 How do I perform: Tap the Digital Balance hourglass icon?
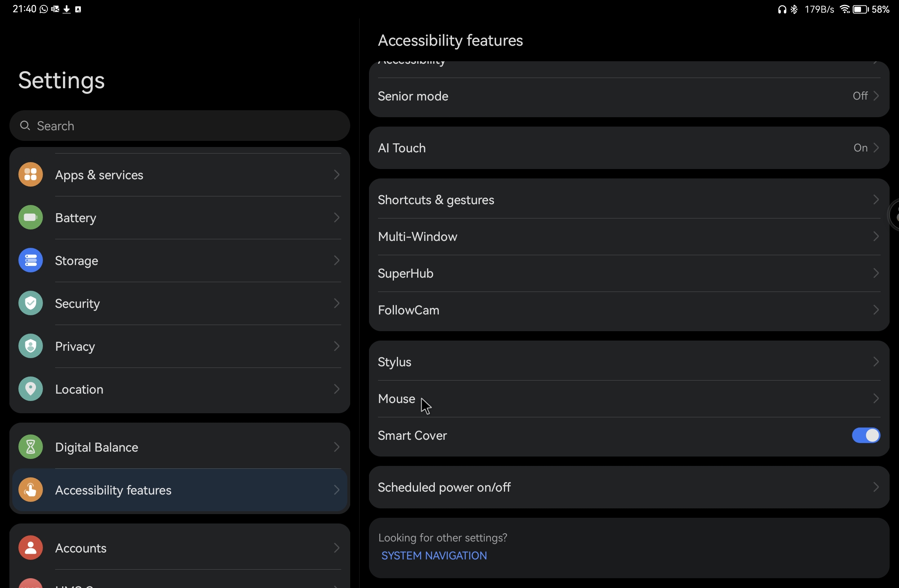pos(31,447)
